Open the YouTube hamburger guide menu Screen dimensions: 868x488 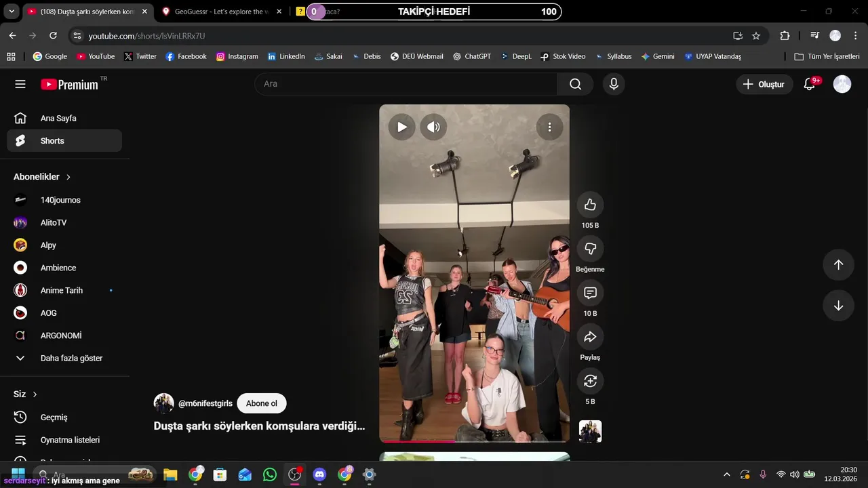20,84
